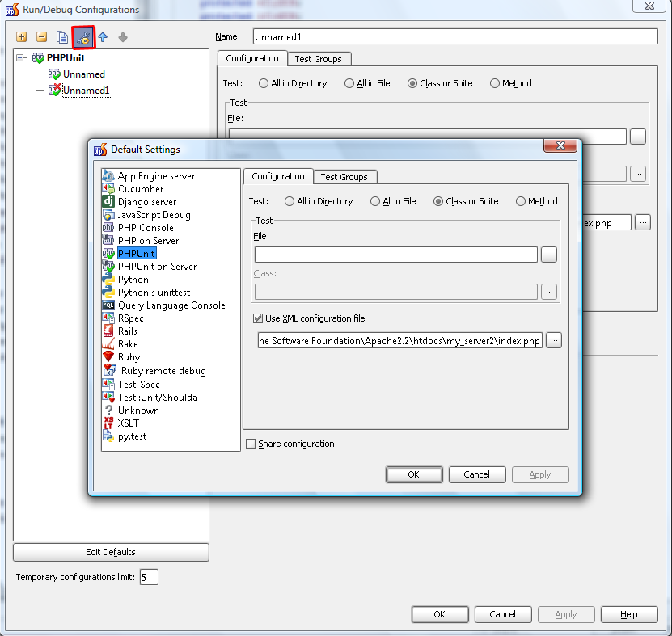Add new configuration with plus icon

click(x=21, y=37)
